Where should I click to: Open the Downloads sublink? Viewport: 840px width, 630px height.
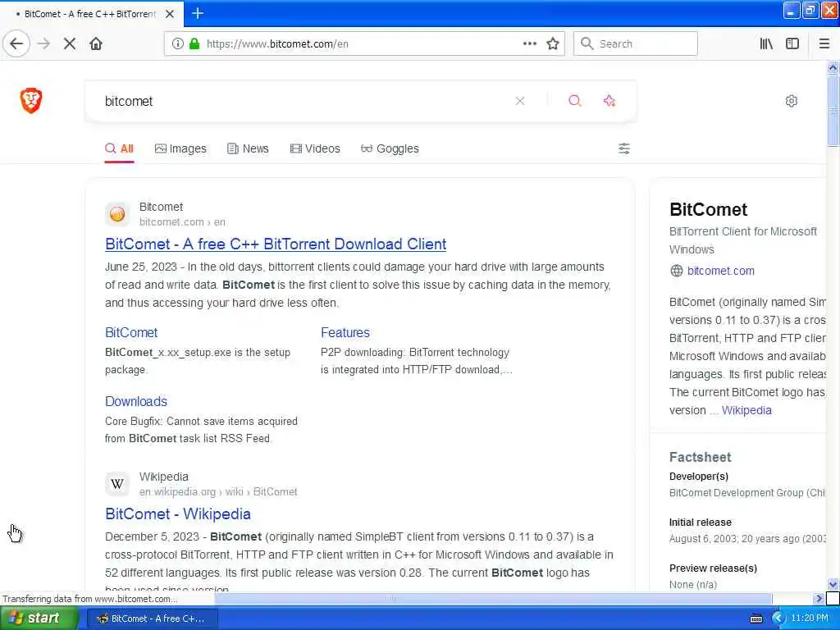pos(136,401)
